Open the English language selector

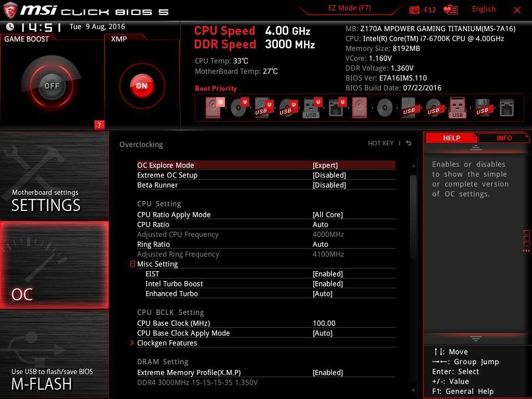click(484, 9)
